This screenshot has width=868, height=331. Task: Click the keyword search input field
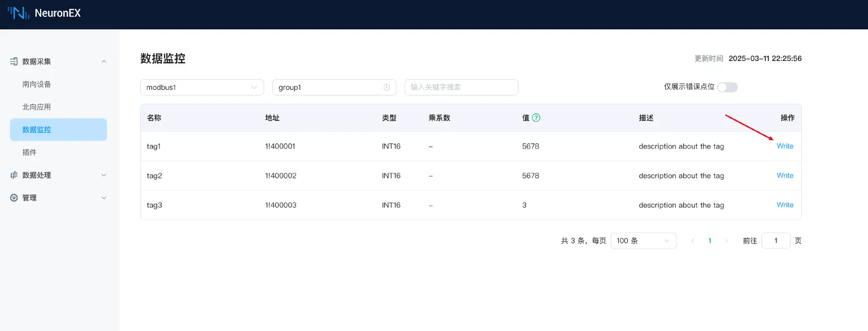tap(461, 88)
